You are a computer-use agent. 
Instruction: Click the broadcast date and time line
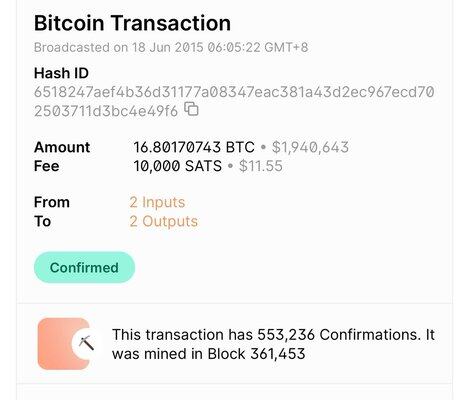(x=171, y=47)
